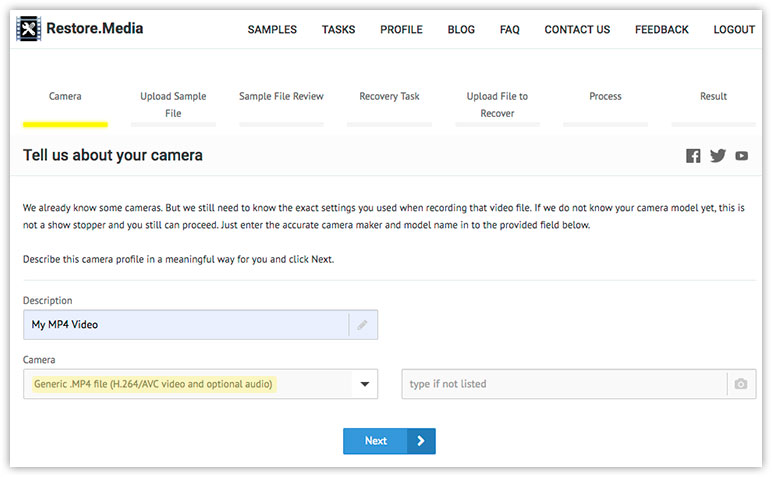Screen dimensions: 772x477
Task: Visit the BLOG link
Action: tap(461, 30)
